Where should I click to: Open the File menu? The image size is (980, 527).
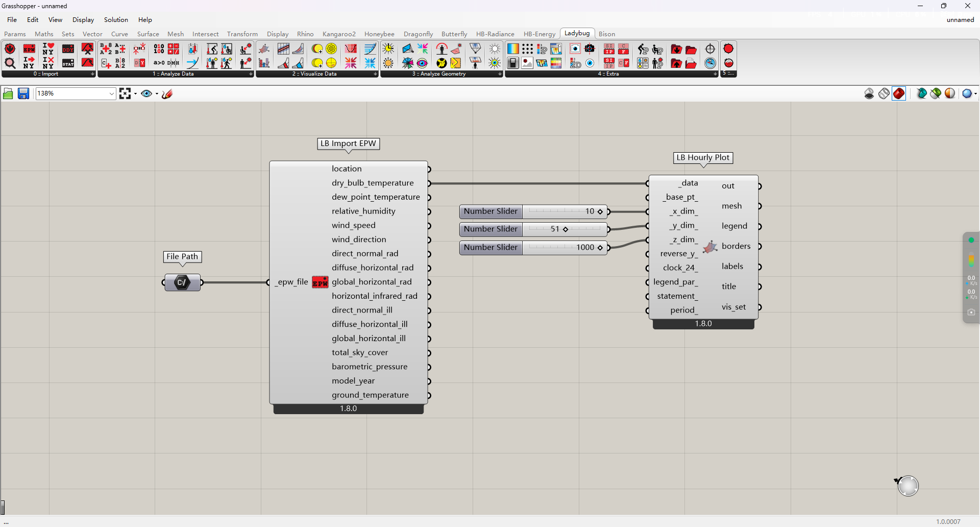coord(12,20)
